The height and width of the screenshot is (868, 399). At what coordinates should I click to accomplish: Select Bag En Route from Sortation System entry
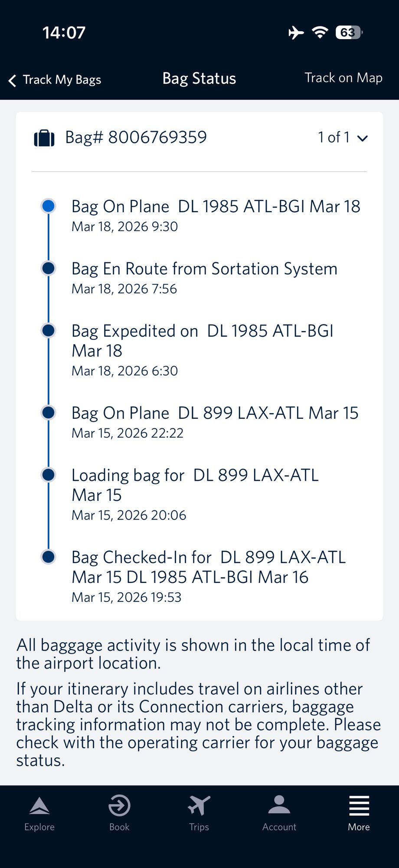point(204,269)
